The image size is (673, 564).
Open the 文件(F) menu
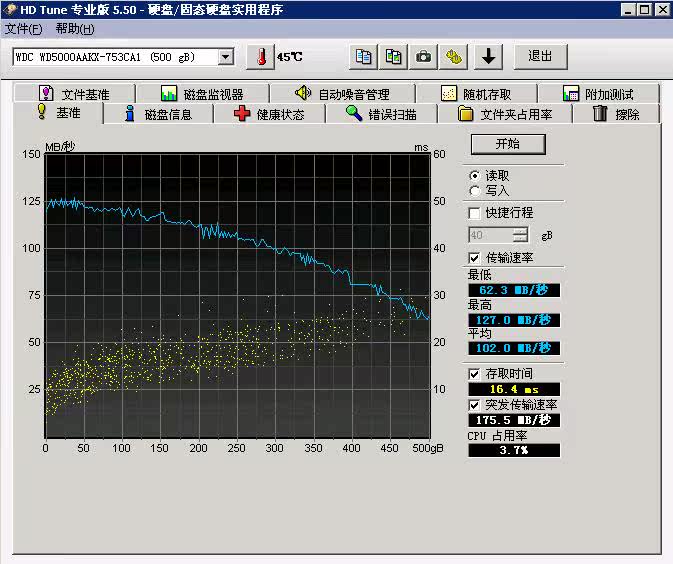coord(24,29)
